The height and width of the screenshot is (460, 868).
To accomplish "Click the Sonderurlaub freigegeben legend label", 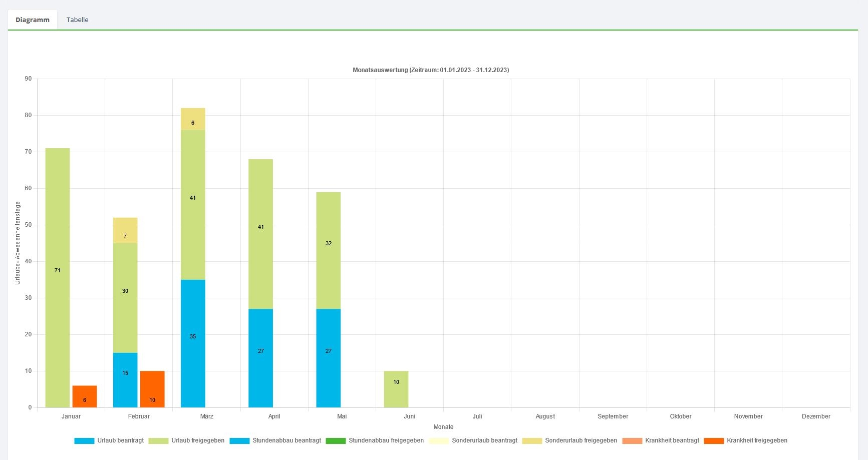I will click(x=581, y=440).
